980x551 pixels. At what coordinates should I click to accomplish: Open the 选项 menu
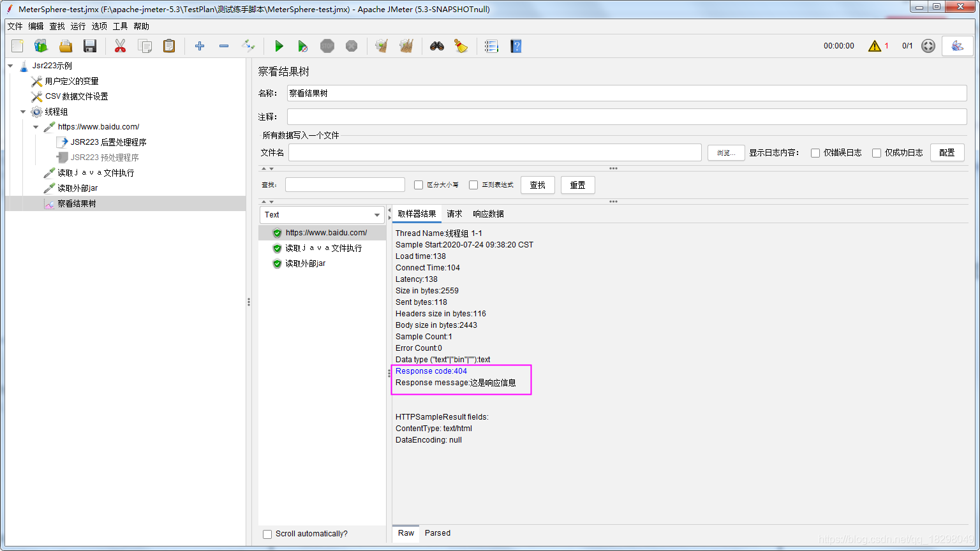coord(99,26)
